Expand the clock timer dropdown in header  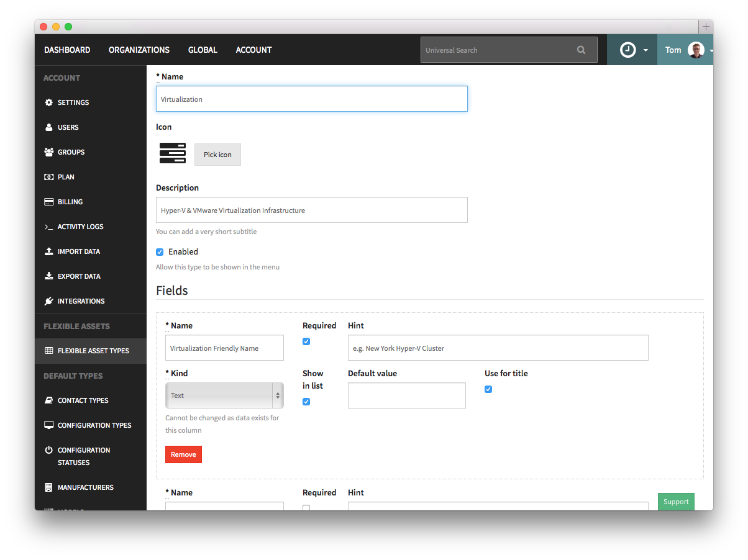(x=635, y=50)
